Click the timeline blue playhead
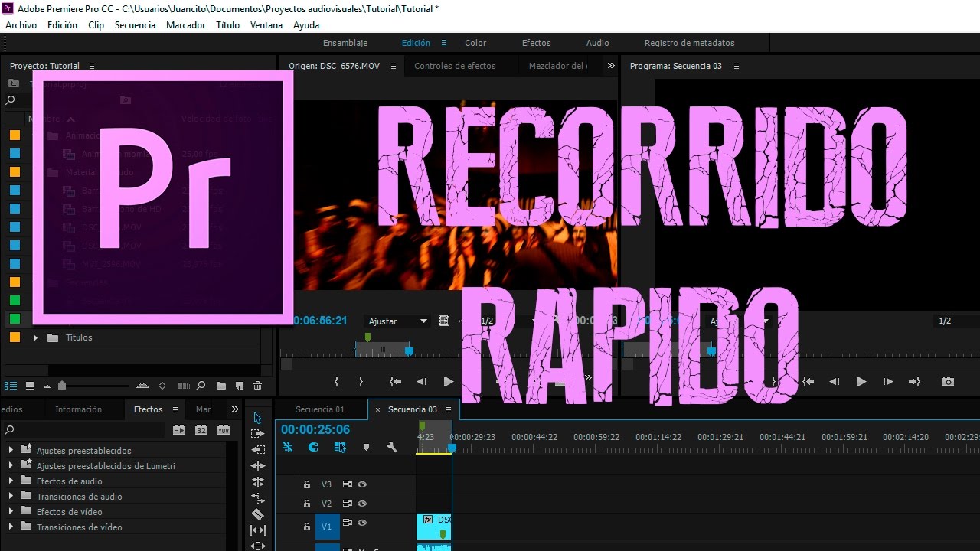Image resolution: width=980 pixels, height=551 pixels. 452,448
